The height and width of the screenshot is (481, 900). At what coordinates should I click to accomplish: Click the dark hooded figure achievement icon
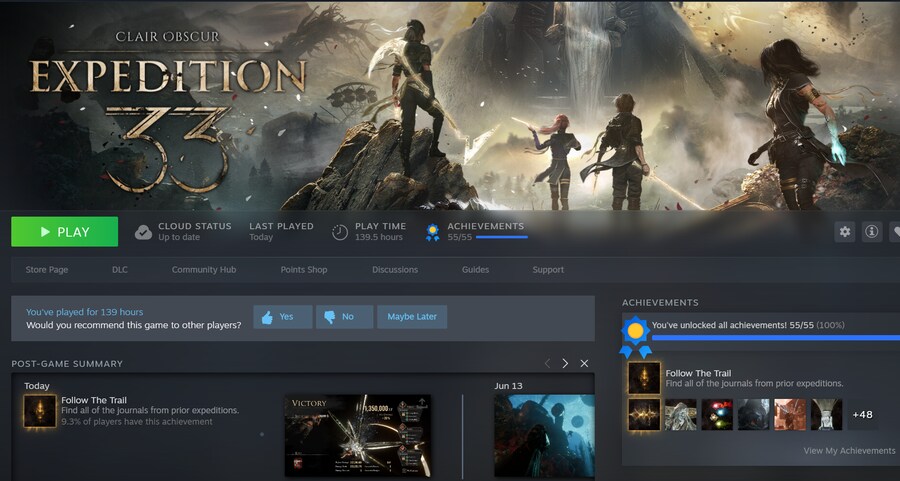754,414
